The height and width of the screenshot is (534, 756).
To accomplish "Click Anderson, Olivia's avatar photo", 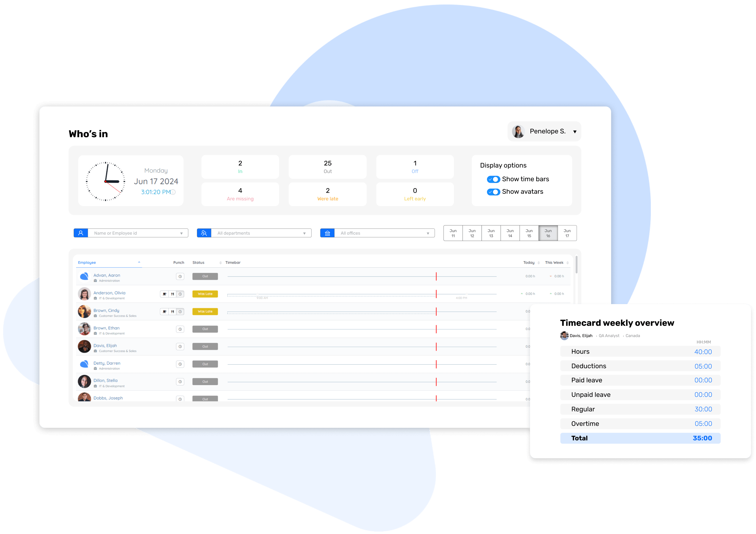I will 84,294.
